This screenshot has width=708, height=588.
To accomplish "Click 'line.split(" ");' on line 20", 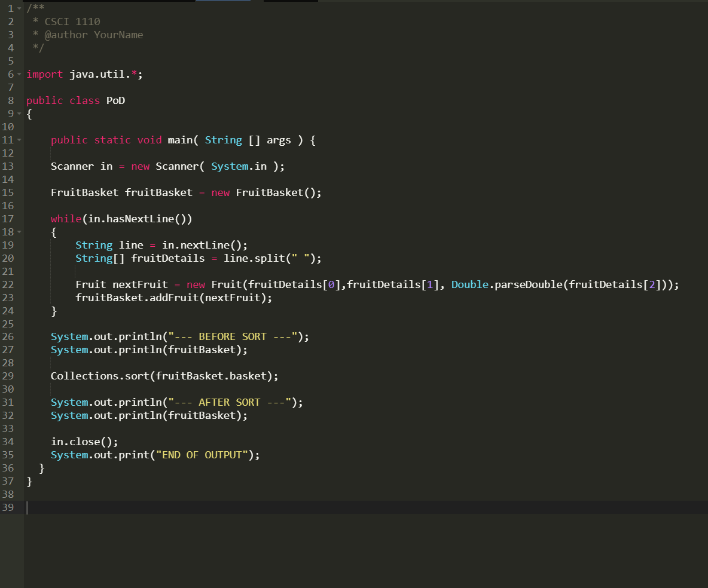I will pyautogui.click(x=273, y=258).
